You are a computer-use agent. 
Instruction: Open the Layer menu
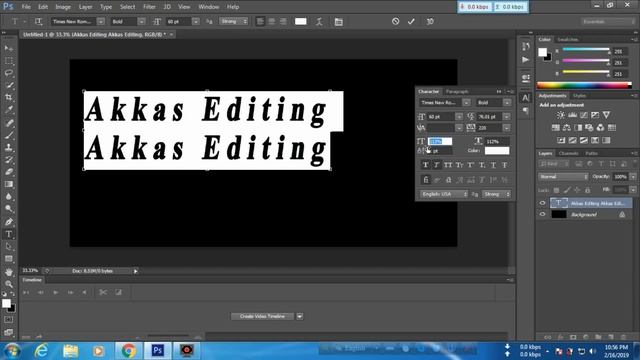point(85,7)
